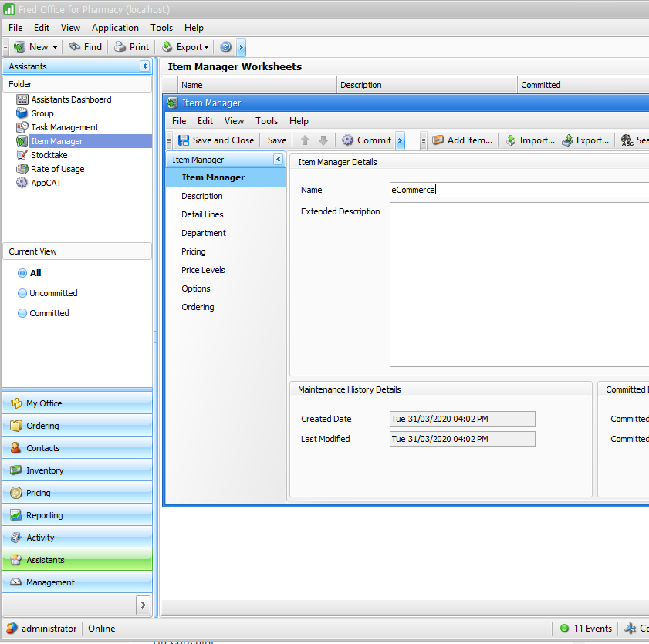Select the All view radio button

tap(22, 273)
